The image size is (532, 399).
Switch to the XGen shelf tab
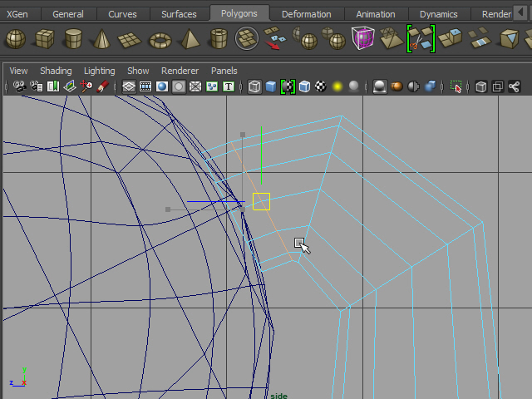17,14
